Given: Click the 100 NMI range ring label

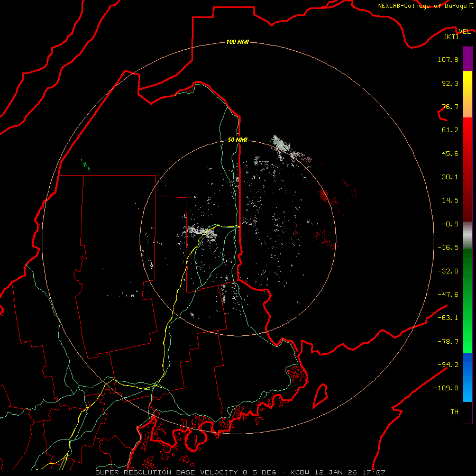Looking at the screenshot, I should click(x=237, y=42).
